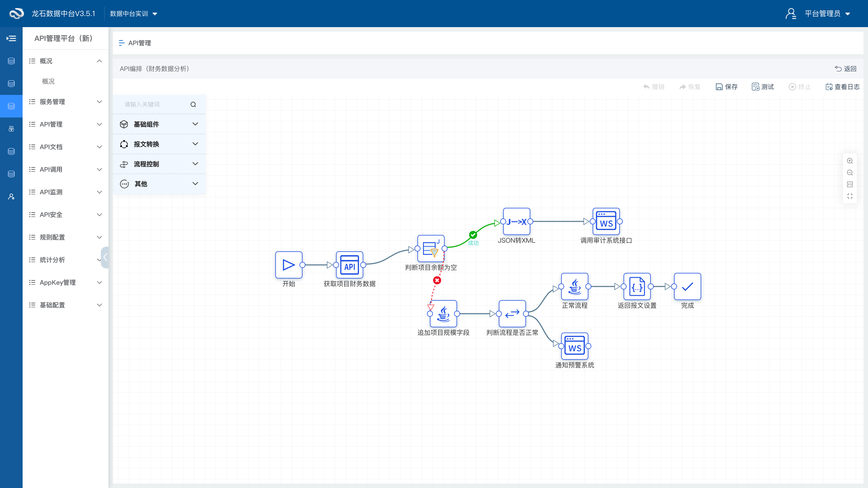The width and height of the screenshot is (868, 488).
Task: Click the platform logo icon
Action: [16, 14]
